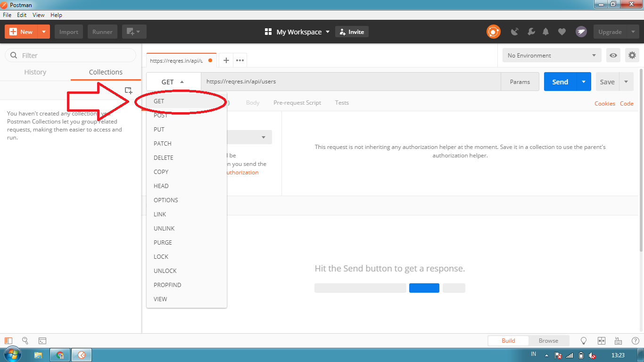This screenshot has height=362, width=644.
Task: Click the Cookies link
Action: (605, 103)
